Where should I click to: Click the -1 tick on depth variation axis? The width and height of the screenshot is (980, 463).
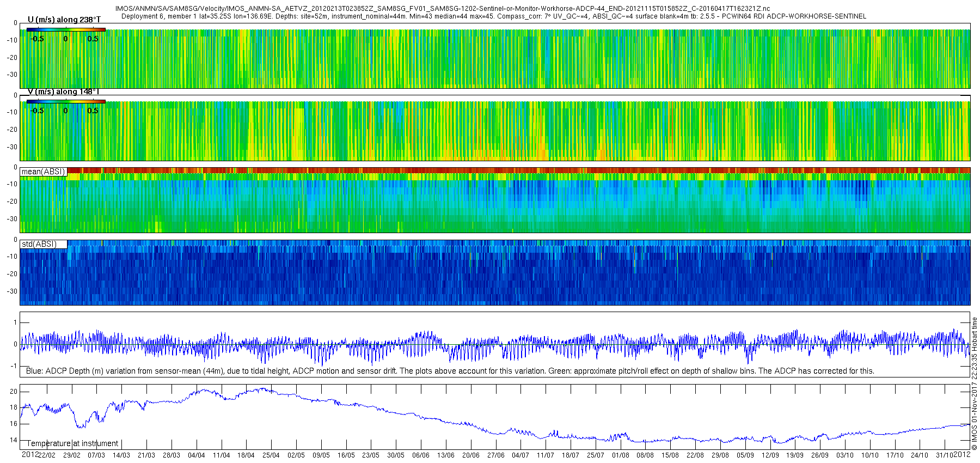[14, 366]
